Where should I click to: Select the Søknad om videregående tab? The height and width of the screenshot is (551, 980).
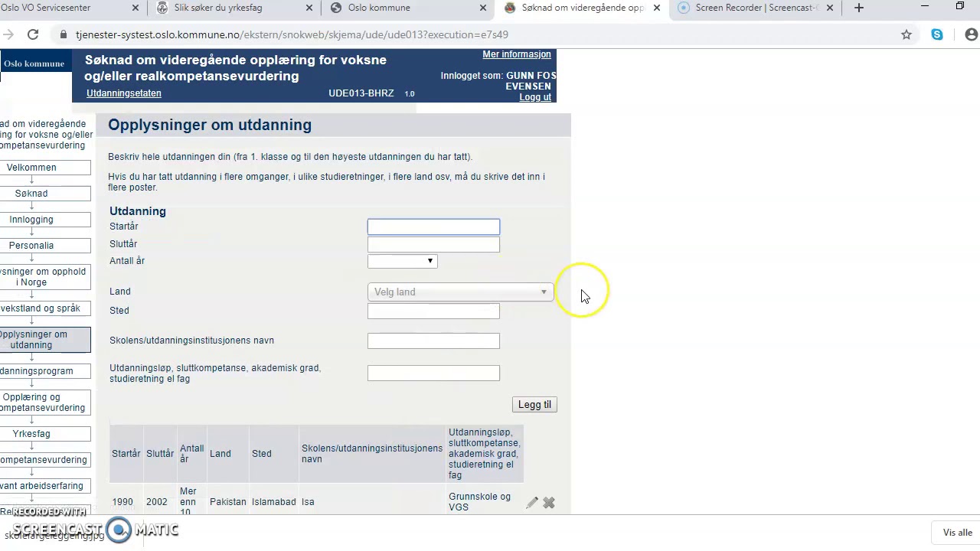point(581,8)
